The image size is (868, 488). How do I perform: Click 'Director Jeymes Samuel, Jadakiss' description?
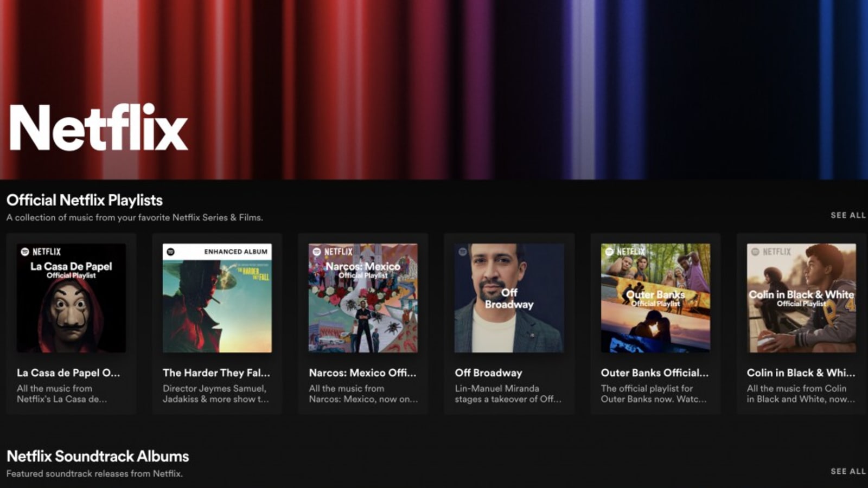215,394
